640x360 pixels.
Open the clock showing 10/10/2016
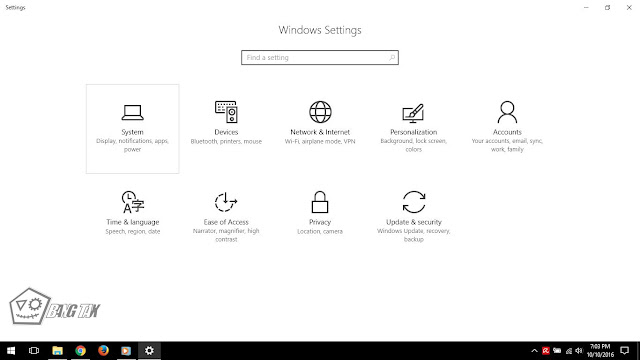coord(600,351)
